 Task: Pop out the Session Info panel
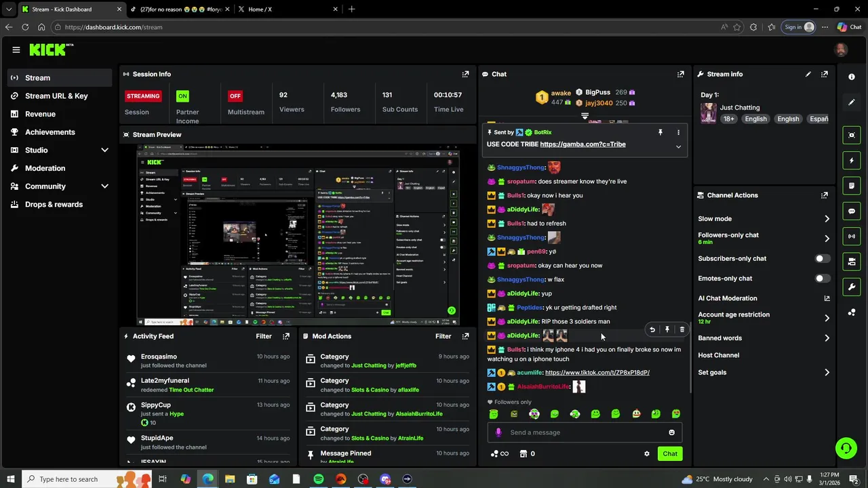point(465,74)
